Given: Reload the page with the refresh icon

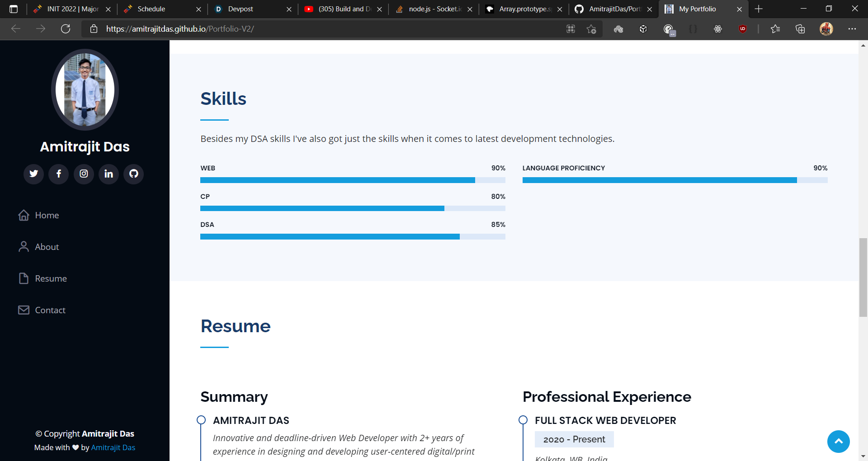Looking at the screenshot, I should 66,29.
